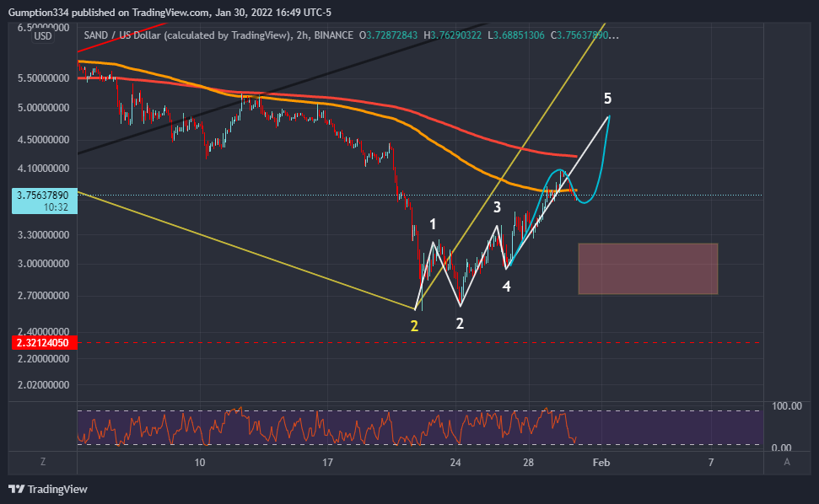Click the TradingView logo at bottom left
819x504 pixels.
coord(47,489)
